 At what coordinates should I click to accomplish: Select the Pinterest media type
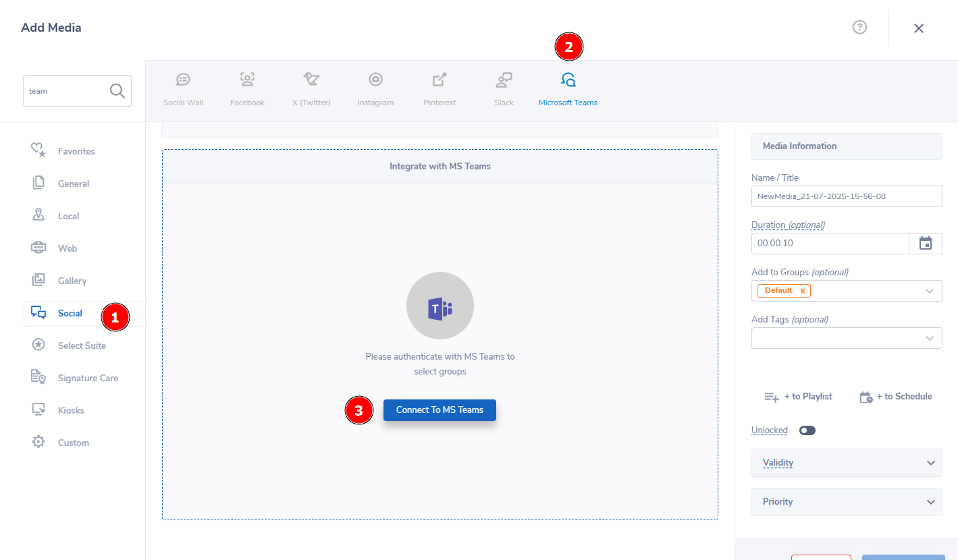[440, 90]
